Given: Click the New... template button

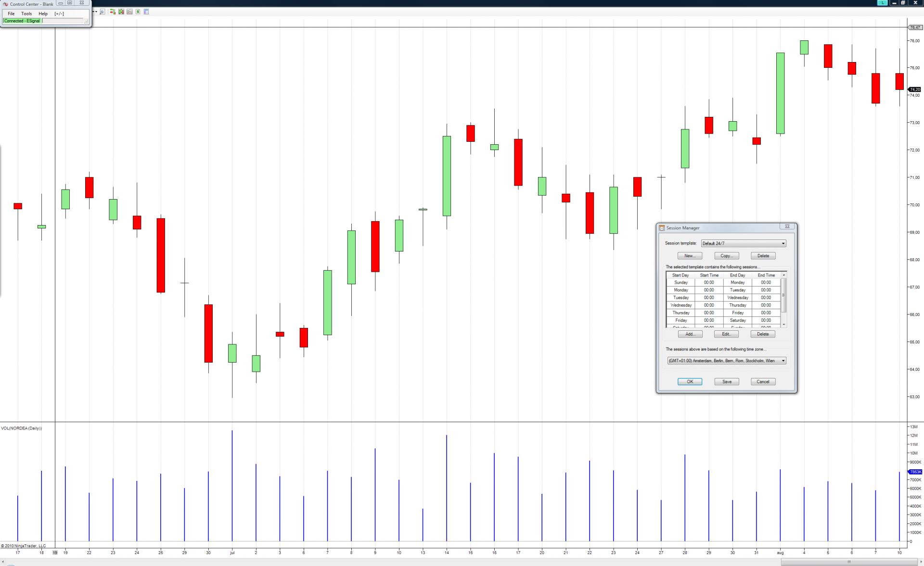Looking at the screenshot, I should (690, 256).
